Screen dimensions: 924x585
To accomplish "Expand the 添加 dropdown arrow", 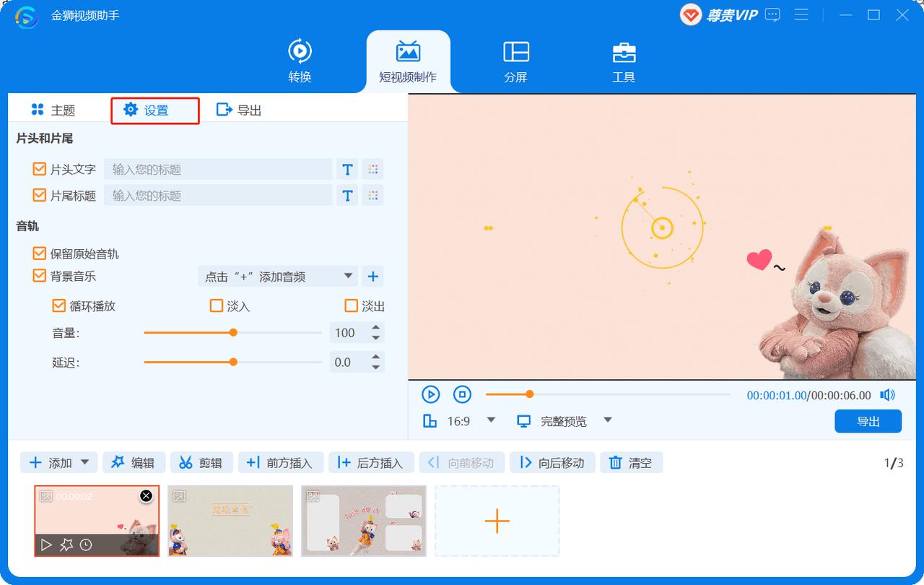I will [x=85, y=462].
